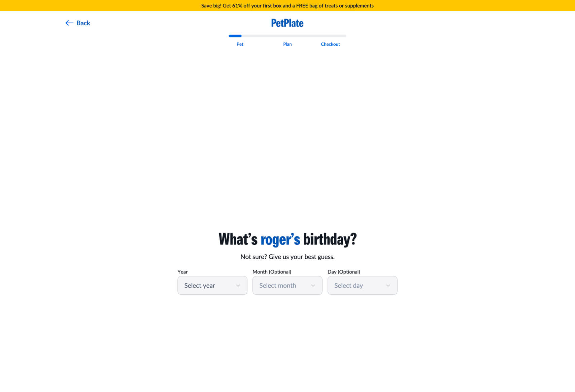Open the Select year dropdown
Image resolution: width=575 pixels, height=392 pixels.
[x=212, y=286]
